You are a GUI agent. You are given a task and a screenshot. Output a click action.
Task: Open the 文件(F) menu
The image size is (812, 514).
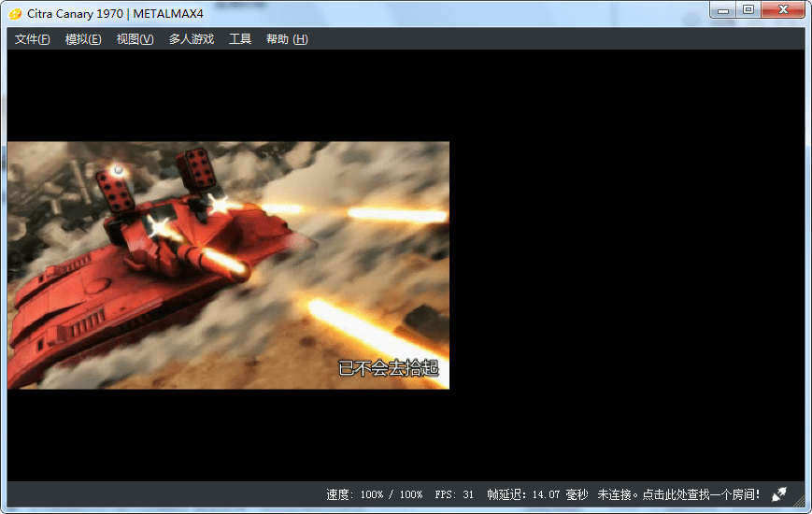(x=32, y=39)
